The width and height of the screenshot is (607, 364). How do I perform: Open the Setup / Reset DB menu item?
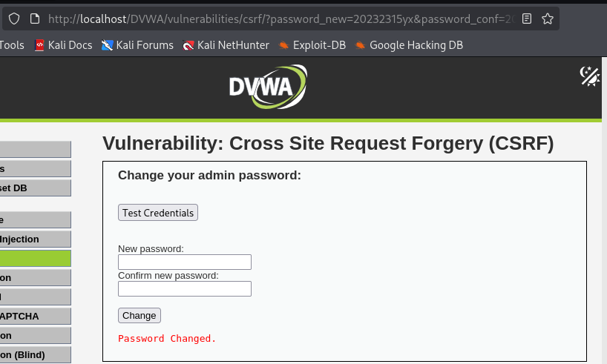click(35, 188)
